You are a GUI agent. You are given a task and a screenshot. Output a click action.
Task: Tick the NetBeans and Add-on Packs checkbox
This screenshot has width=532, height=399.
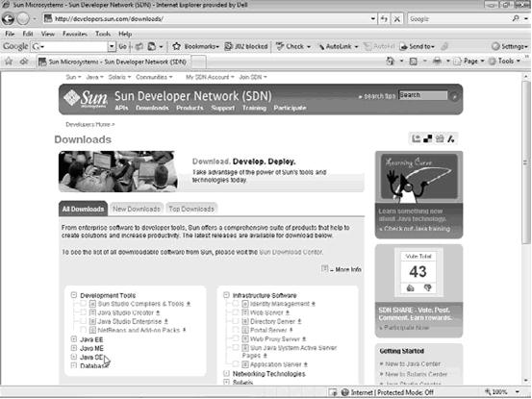[83, 330]
